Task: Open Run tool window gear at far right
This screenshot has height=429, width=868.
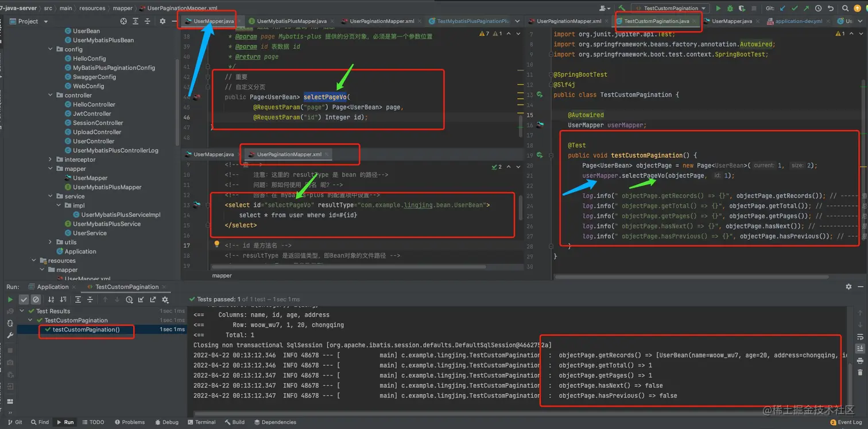Action: [848, 287]
